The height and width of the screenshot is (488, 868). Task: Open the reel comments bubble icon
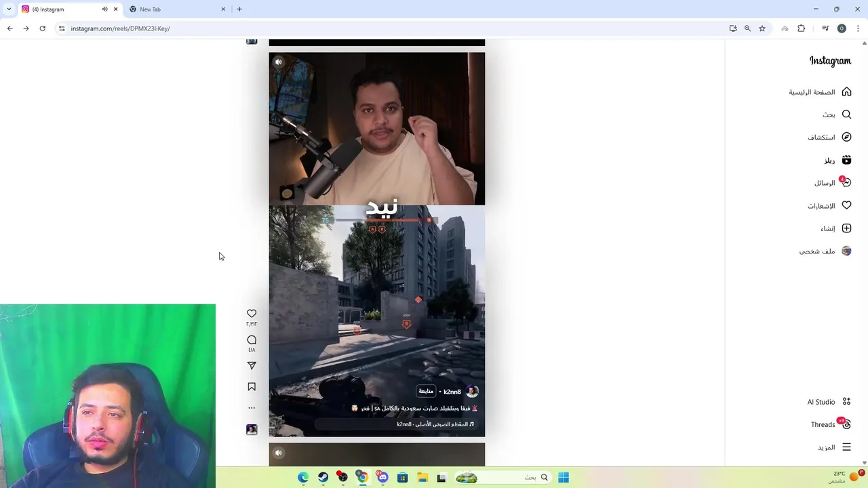252,340
